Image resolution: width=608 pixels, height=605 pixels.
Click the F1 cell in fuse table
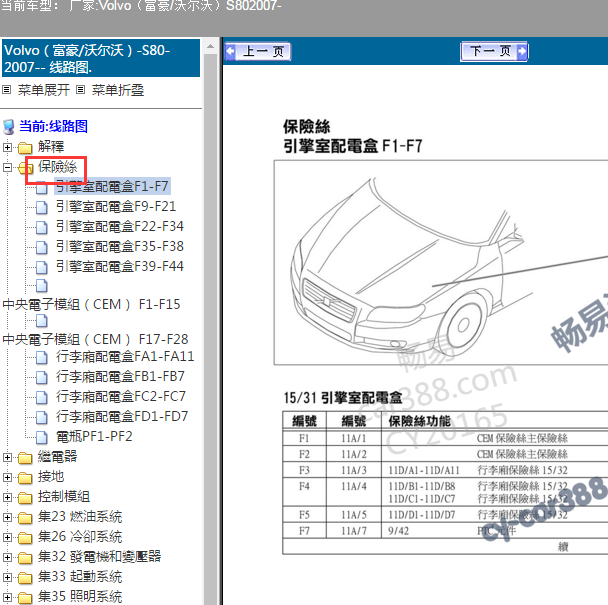pyautogui.click(x=304, y=438)
